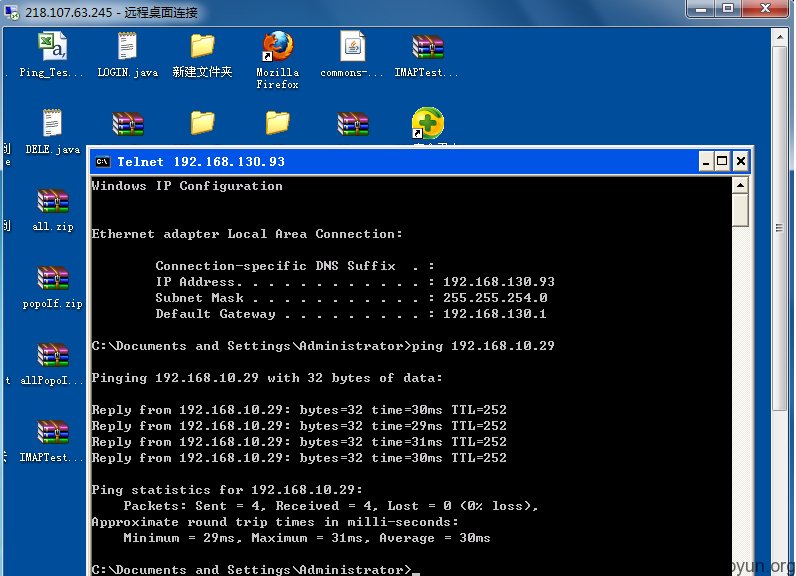Click the Pinging 192.168.10.29 line

pos(267,378)
